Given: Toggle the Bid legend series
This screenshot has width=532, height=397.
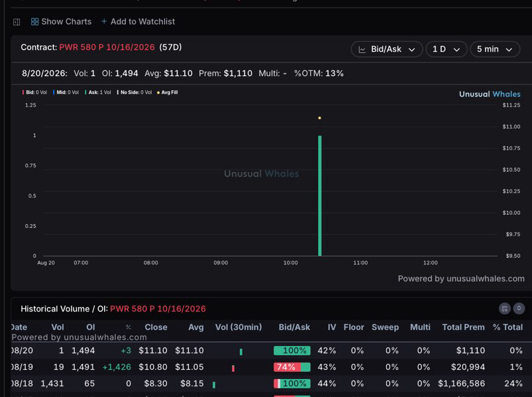Looking at the screenshot, I should click(34, 92).
